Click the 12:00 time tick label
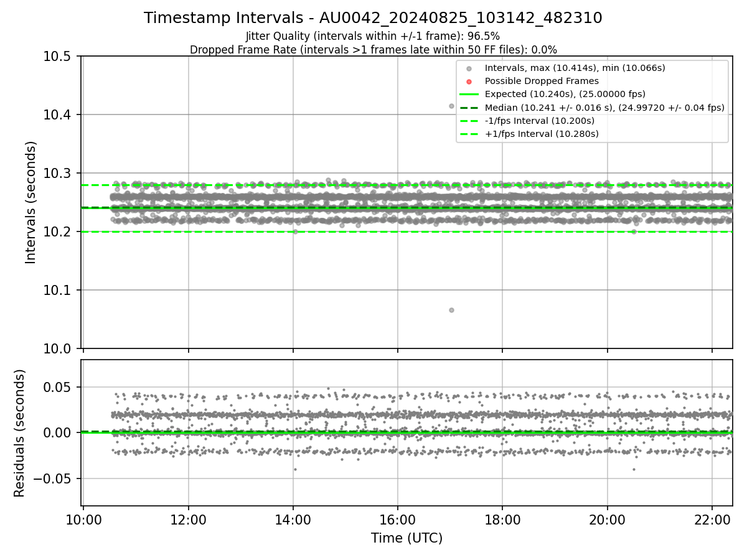This screenshot has height=560, width=747. (188, 519)
